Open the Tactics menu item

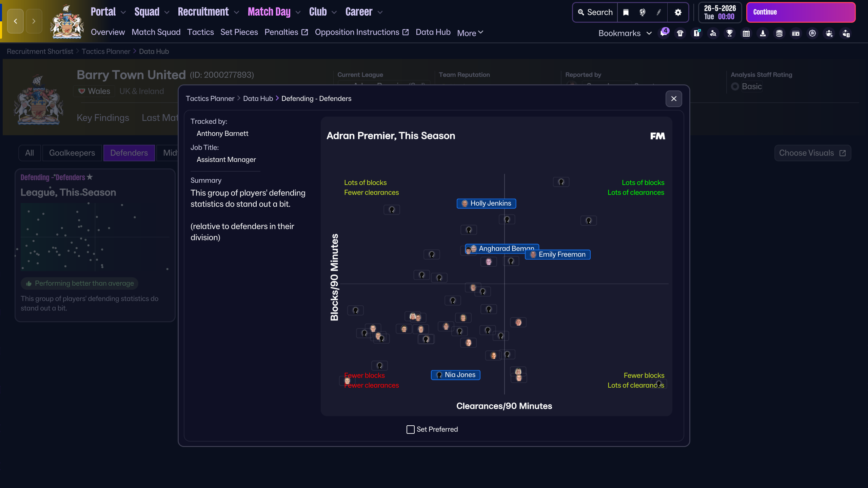coord(200,32)
